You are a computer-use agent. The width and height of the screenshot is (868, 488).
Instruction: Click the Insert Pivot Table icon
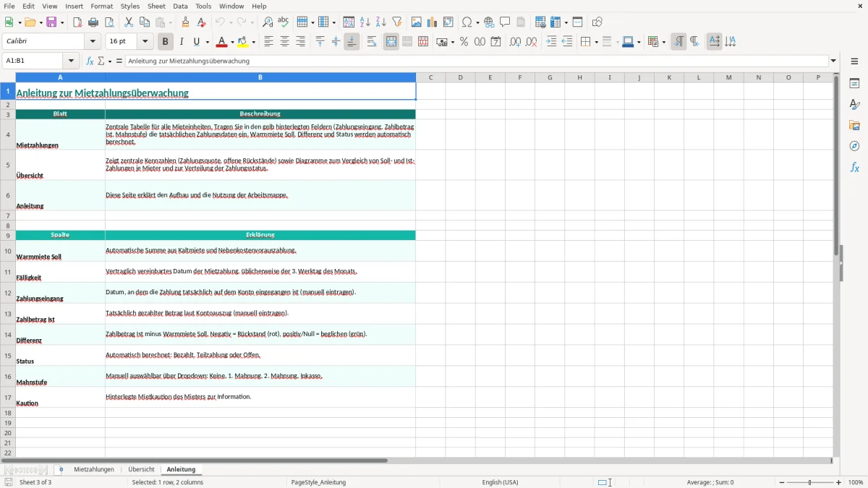click(448, 22)
